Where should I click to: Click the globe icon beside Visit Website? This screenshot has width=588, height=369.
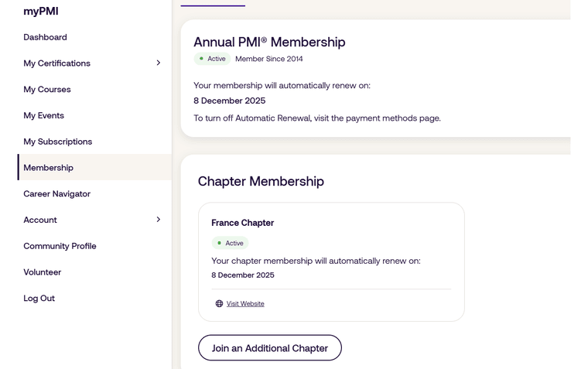pyautogui.click(x=219, y=304)
